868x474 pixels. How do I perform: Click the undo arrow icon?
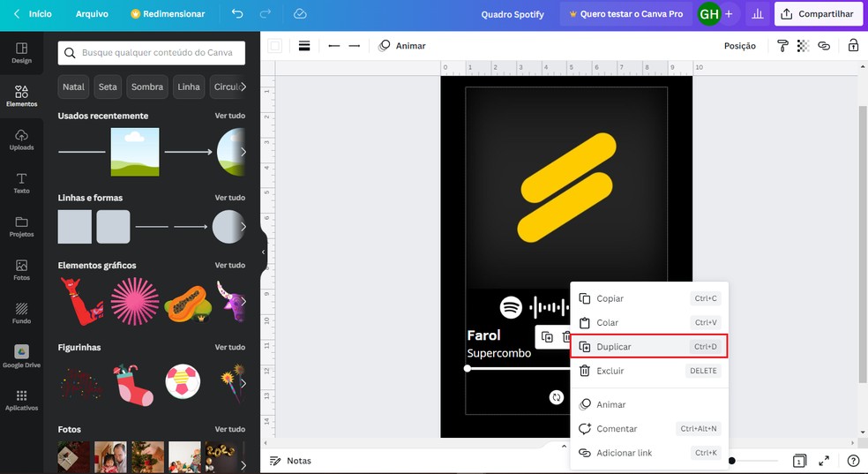click(237, 14)
